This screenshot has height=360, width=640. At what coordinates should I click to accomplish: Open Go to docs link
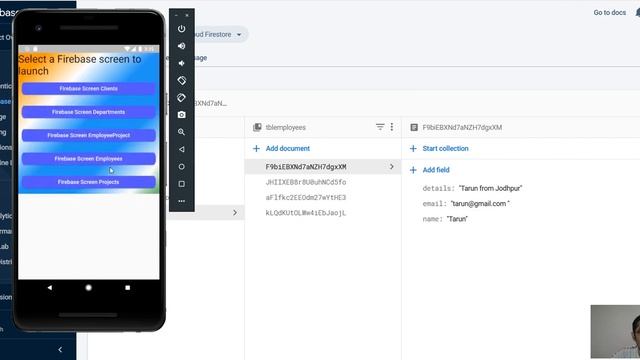(609, 13)
